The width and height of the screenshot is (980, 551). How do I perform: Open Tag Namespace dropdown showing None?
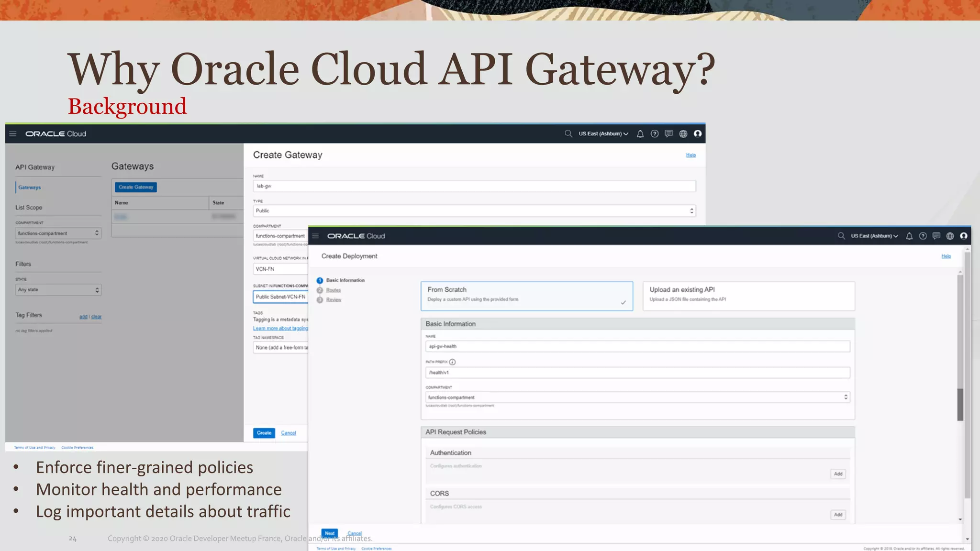281,348
